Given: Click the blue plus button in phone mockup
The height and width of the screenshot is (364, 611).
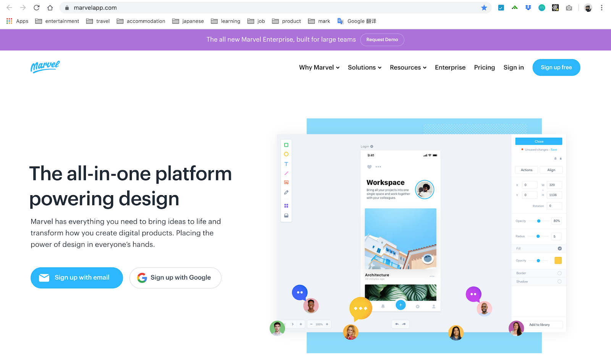Looking at the screenshot, I should coord(401,305).
